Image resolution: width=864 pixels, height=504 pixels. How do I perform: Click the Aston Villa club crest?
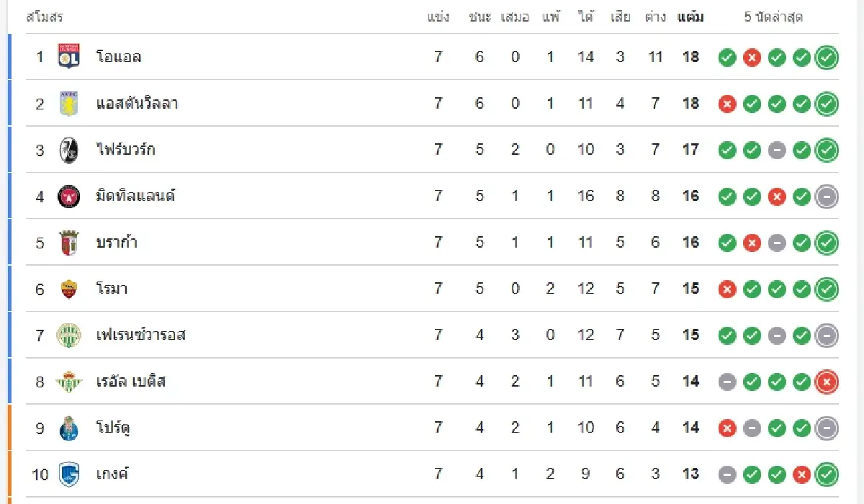pyautogui.click(x=68, y=104)
